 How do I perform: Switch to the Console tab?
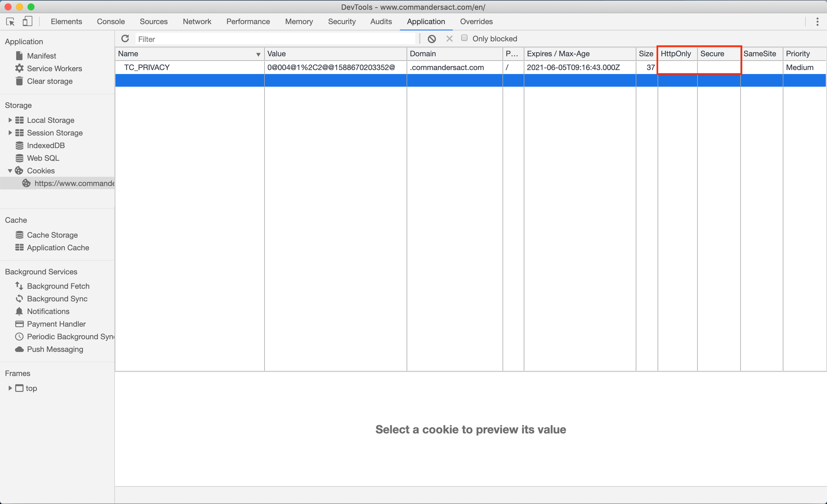[111, 22]
